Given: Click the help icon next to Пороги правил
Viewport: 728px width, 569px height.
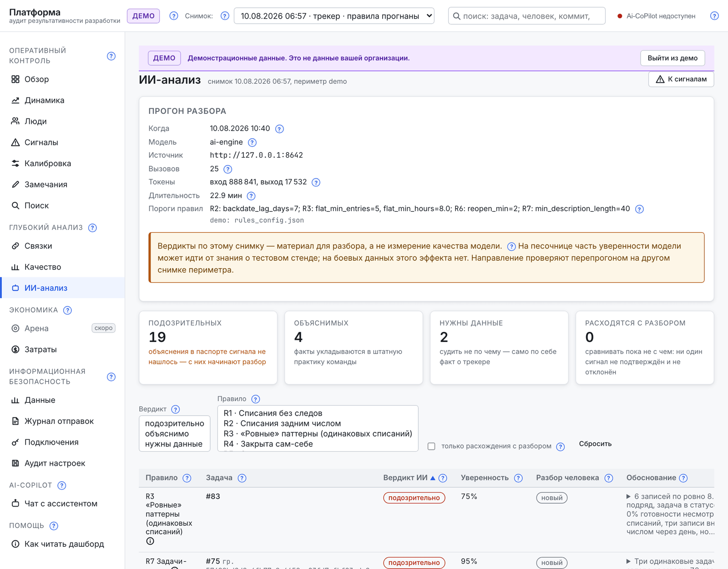Looking at the screenshot, I should pyautogui.click(x=639, y=209).
